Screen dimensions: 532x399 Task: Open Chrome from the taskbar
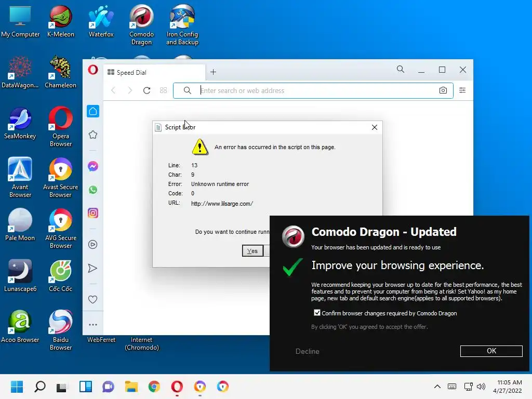pyautogui.click(x=154, y=387)
